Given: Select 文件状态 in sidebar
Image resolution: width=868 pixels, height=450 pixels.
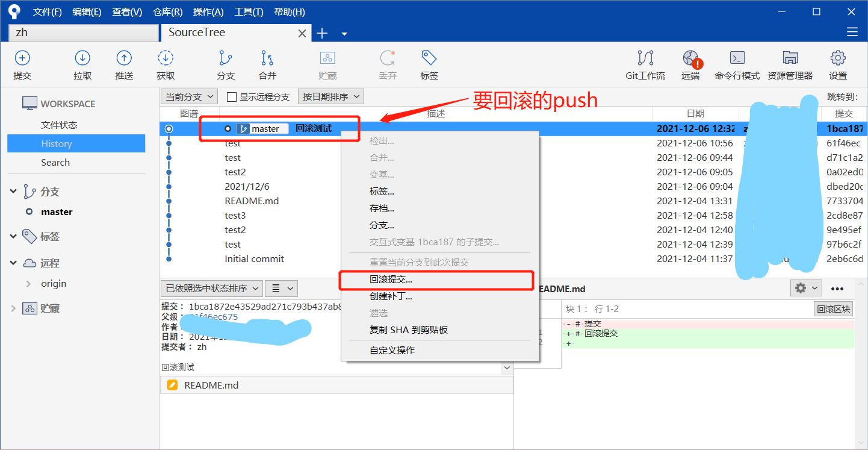Looking at the screenshot, I should (x=59, y=125).
